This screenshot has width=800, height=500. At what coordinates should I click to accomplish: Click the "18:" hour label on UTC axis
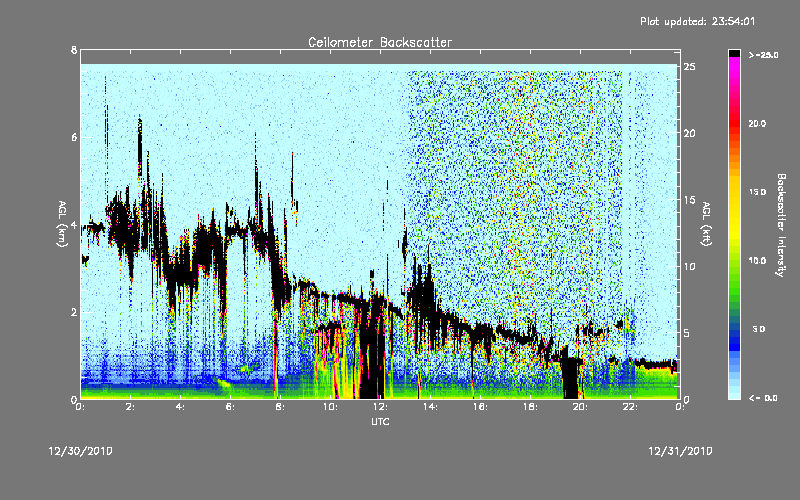(x=531, y=407)
